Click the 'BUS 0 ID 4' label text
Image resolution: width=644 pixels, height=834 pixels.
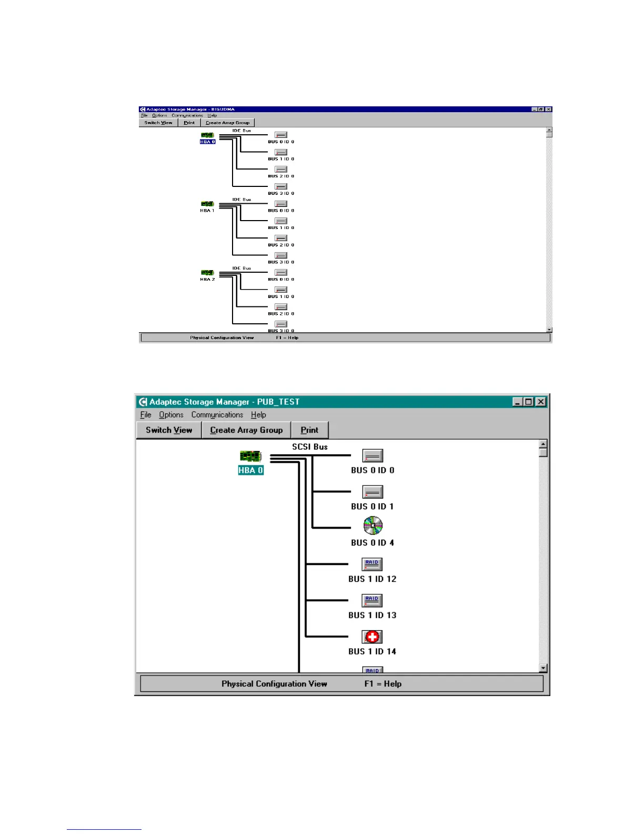click(373, 542)
